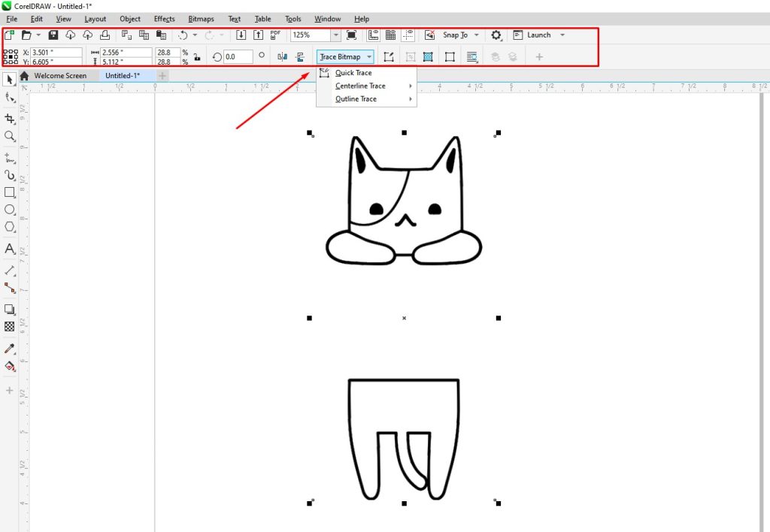The image size is (770, 532).
Task: Export the file with up-arrow icon
Action: [259, 35]
